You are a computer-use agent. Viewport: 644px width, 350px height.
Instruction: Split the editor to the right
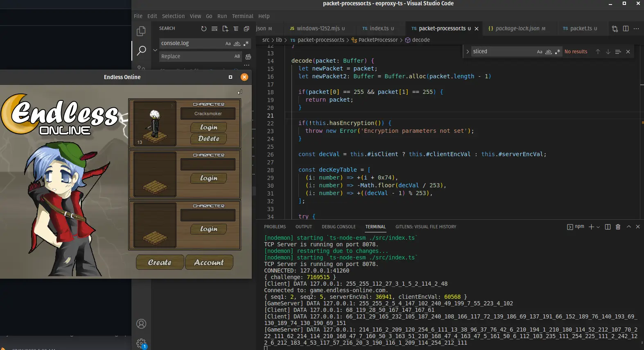(x=626, y=29)
